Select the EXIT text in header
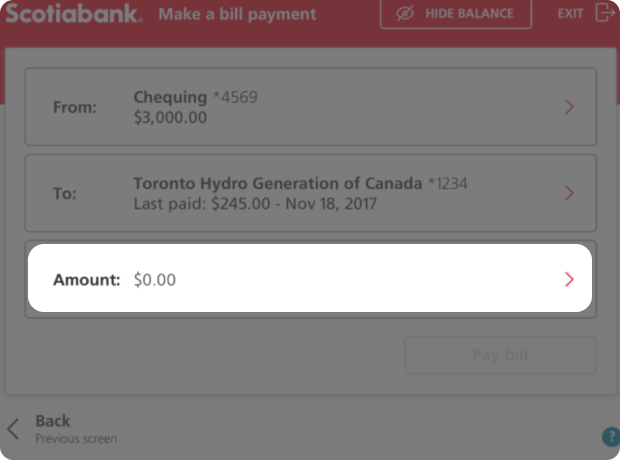The image size is (620, 460). pos(571,14)
